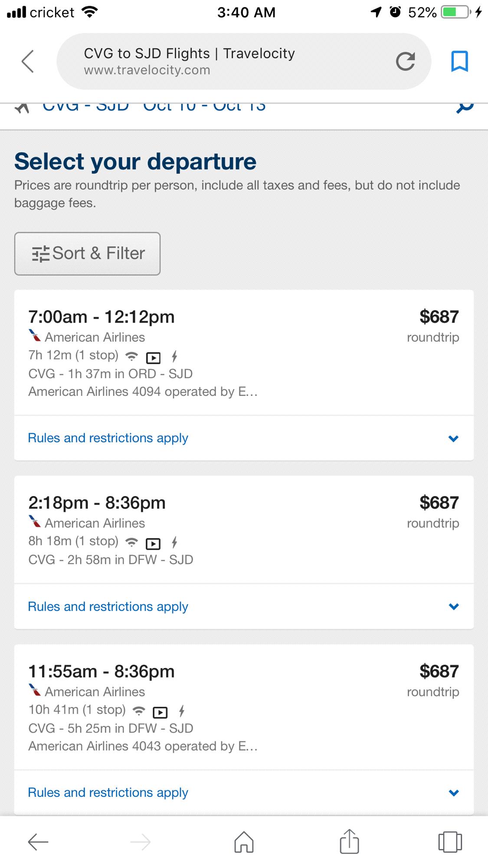This screenshot has height=868, width=488.
Task: Tap the blue bookmark icon
Action: coord(459,61)
